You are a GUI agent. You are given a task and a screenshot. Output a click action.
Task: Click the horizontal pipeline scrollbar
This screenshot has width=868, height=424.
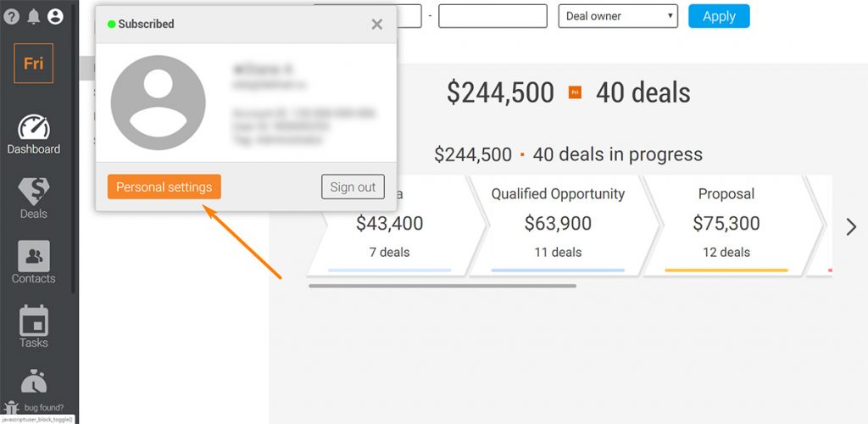442,286
